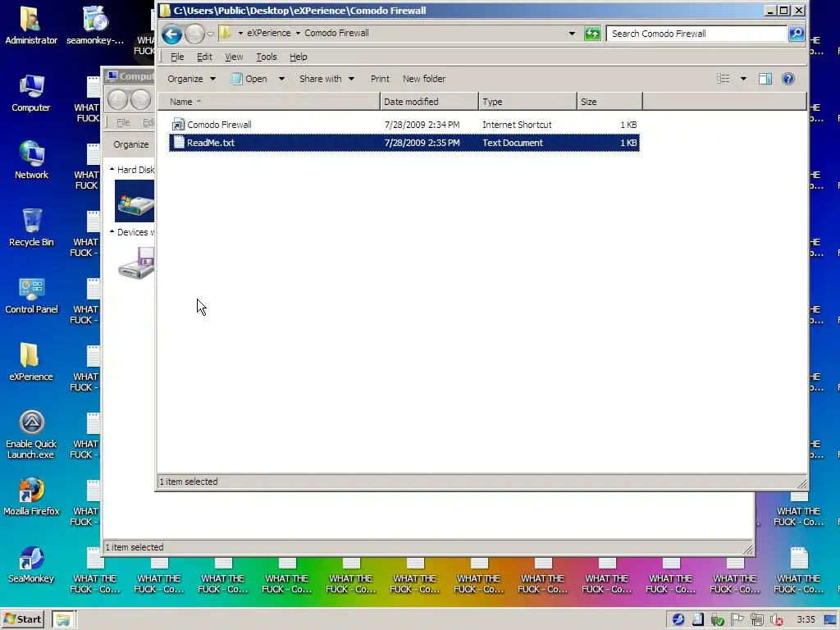Open the Edit menu
The width and height of the screenshot is (840, 630).
[204, 57]
